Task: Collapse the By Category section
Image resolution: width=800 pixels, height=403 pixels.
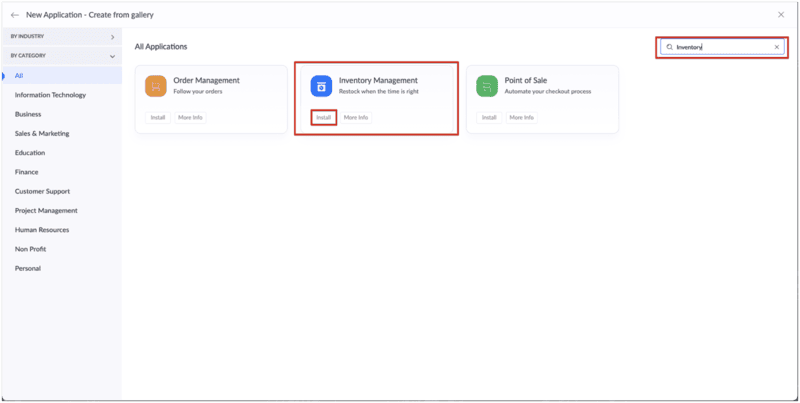Action: 112,56
